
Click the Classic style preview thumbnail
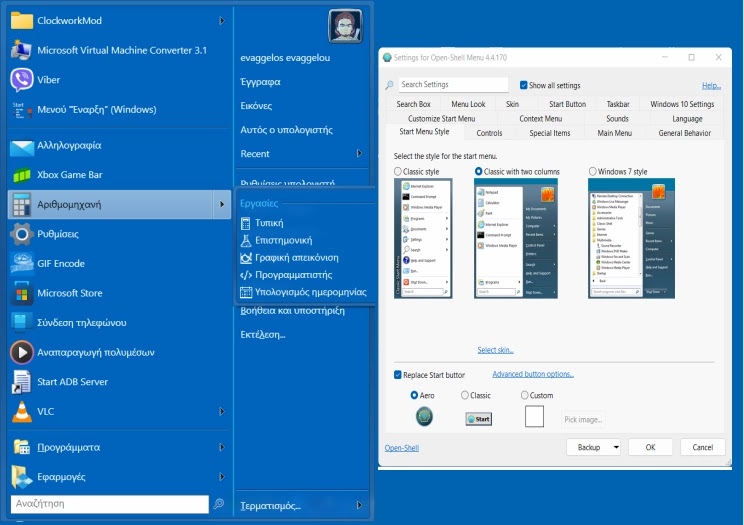click(x=423, y=238)
